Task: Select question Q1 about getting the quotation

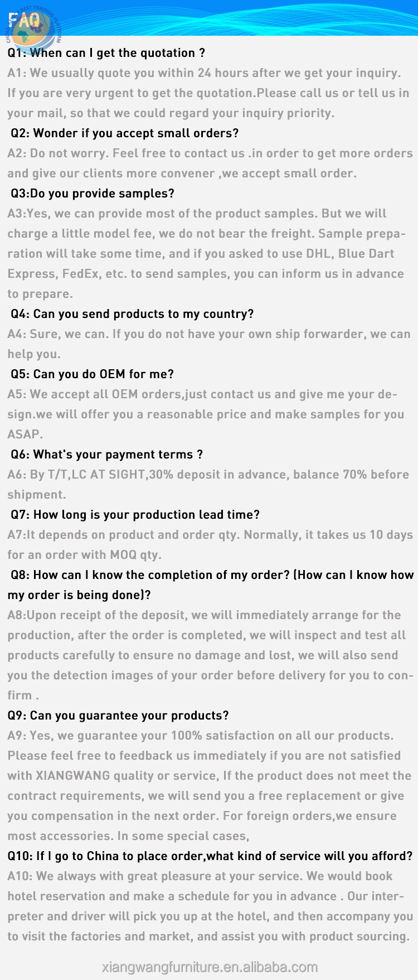Action: click(x=106, y=53)
